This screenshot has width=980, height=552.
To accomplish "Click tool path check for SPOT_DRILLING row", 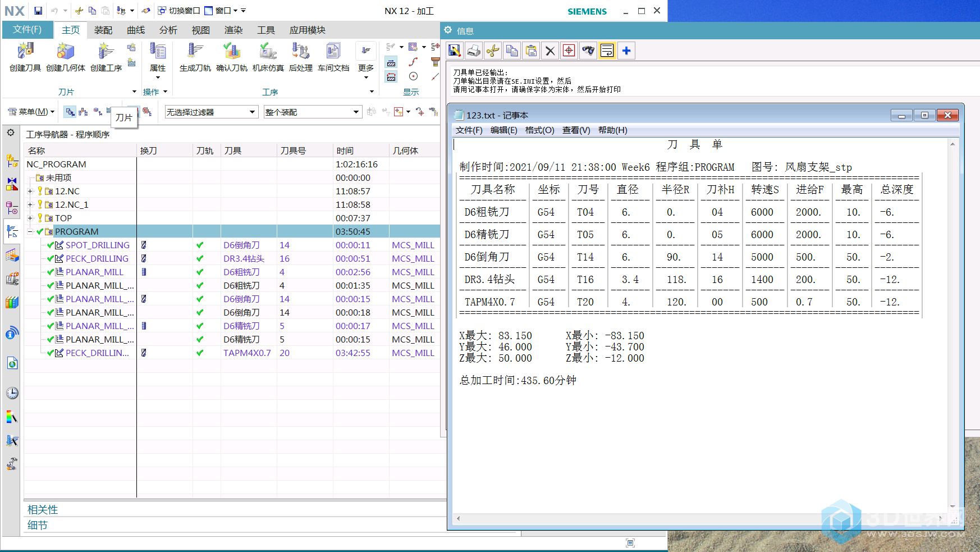I will (x=200, y=245).
